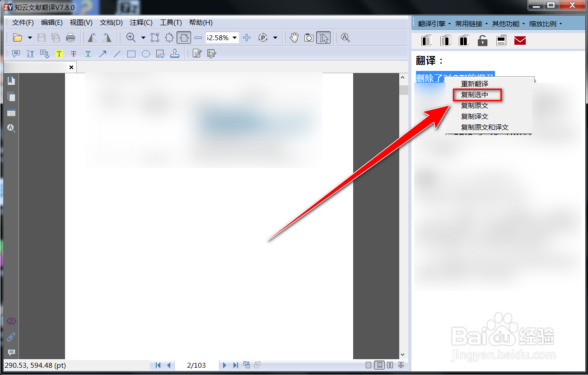Open the 视图(V) menu
This screenshot has width=588, height=375.
81,23
